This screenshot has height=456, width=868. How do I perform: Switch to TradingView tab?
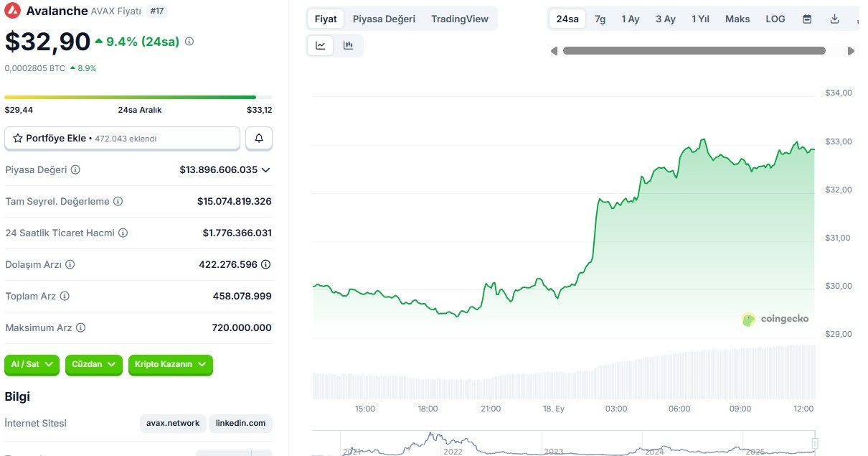coord(460,19)
